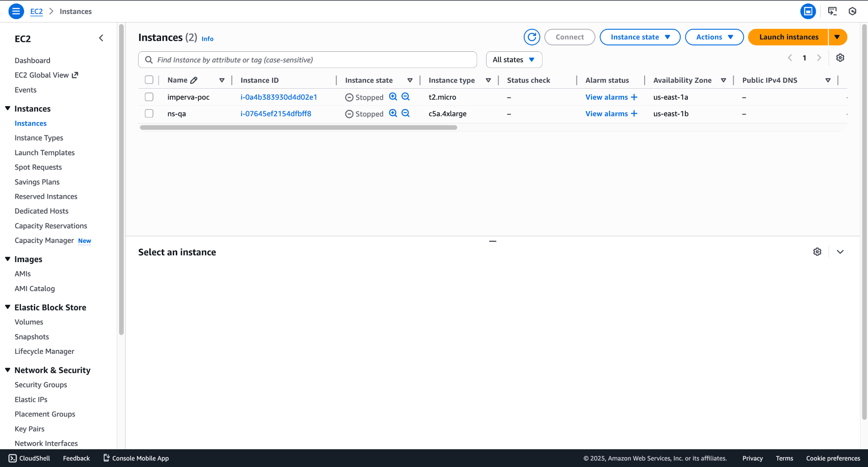The image size is (868, 467).
Task: Open Feedback in footer
Action: 76,458
